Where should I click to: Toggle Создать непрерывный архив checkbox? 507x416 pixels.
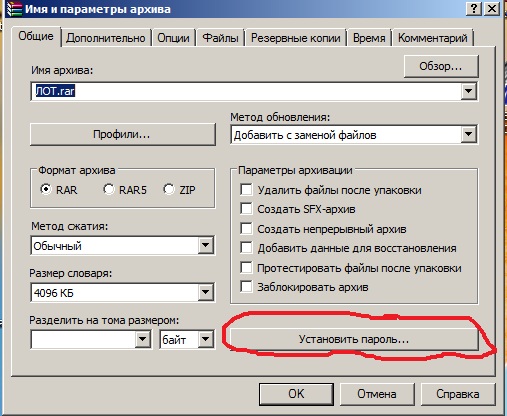coord(246,229)
